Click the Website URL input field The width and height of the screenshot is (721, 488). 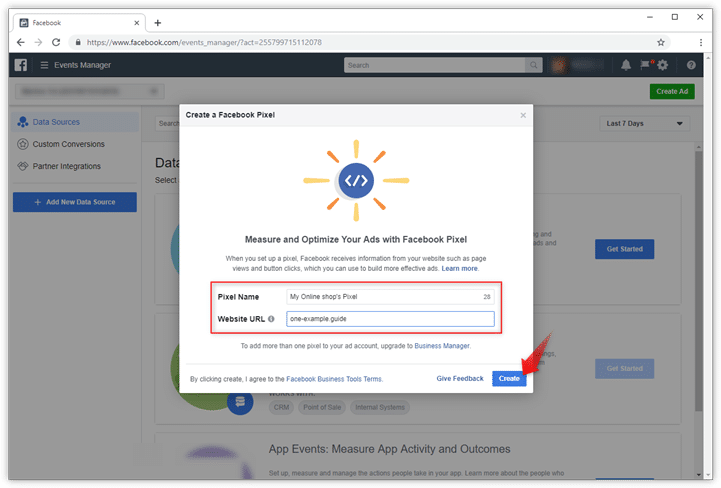tap(390, 319)
